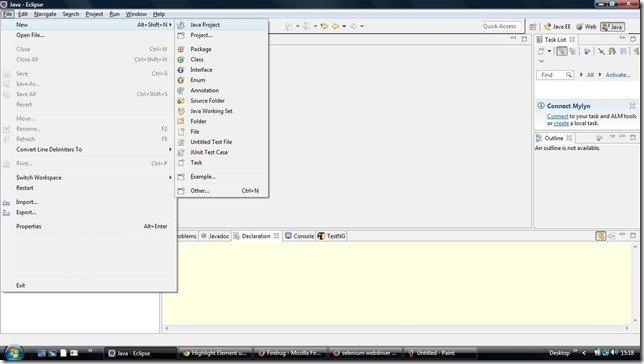Switch to the Javadoc tab
This screenshot has width=644, height=364.
pos(215,236)
